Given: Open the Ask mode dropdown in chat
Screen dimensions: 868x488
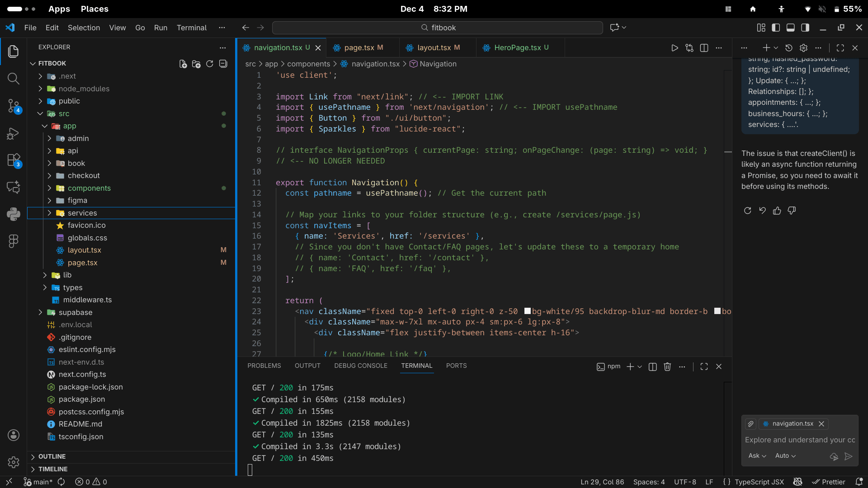Looking at the screenshot, I should pyautogui.click(x=757, y=456).
